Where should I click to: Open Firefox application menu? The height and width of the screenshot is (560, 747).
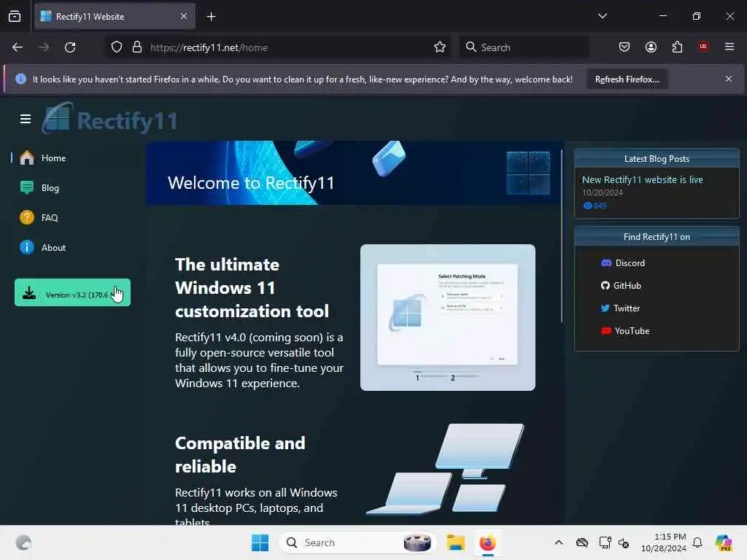coord(729,47)
